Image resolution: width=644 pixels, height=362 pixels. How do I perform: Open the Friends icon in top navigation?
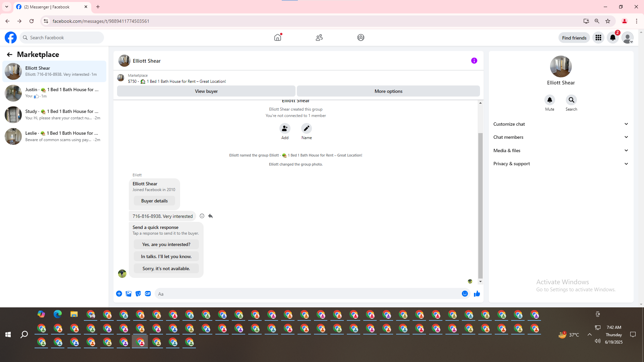(319, 38)
